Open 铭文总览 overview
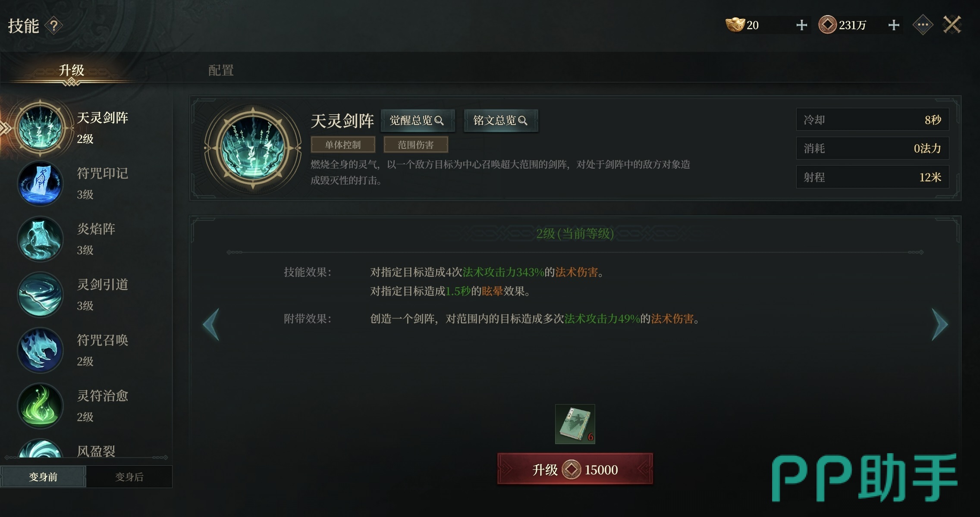The height and width of the screenshot is (517, 980). (x=501, y=120)
